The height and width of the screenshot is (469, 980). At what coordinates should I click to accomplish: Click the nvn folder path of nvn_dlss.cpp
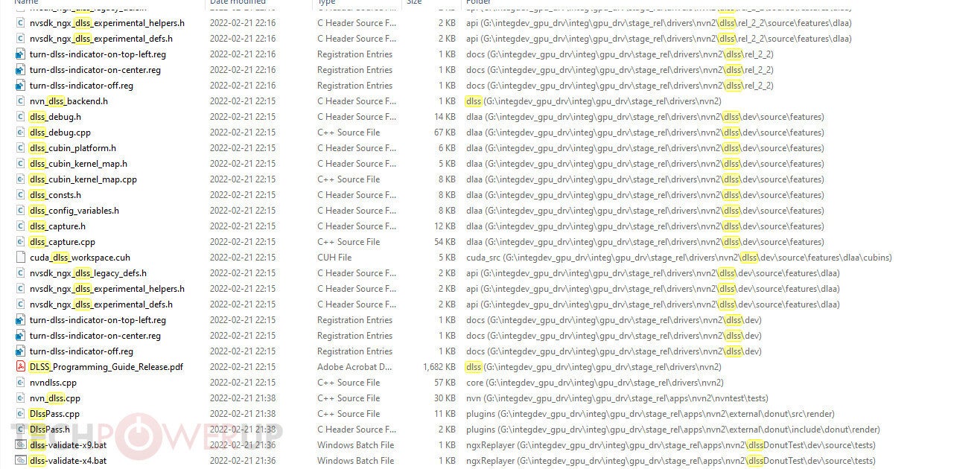tap(617, 398)
